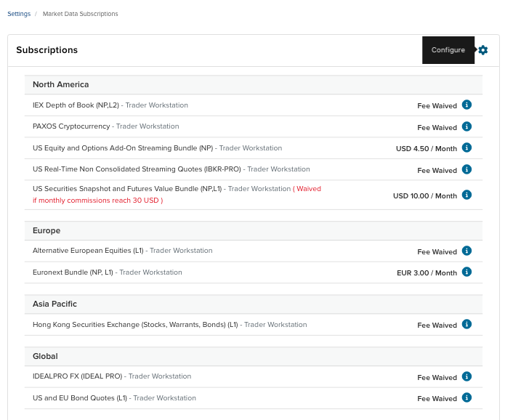Click Fee Waived on Alternative European Equities row
Screen dimensions: 513x420
pos(437,252)
